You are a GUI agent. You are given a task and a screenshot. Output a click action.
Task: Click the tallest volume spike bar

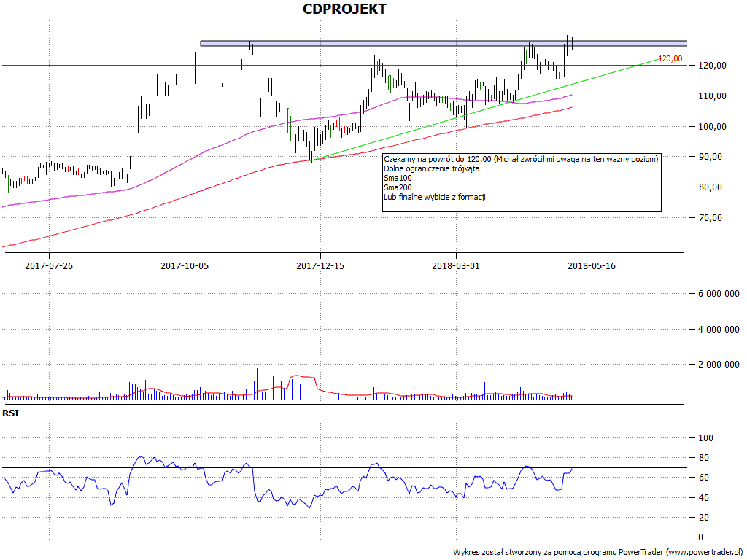(x=290, y=343)
